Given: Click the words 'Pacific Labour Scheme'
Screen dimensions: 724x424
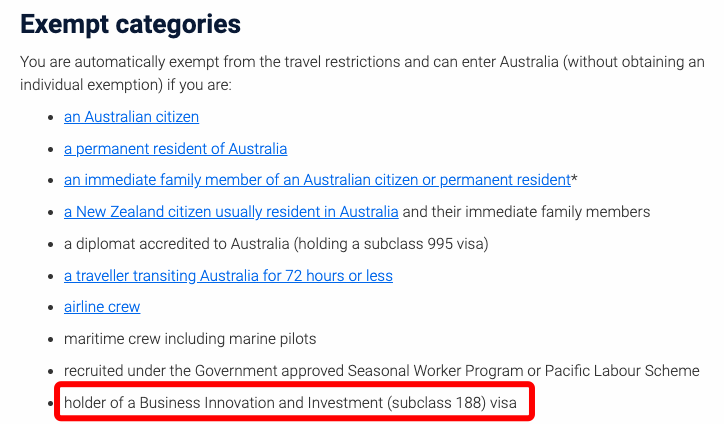Looking at the screenshot, I should point(622,371).
